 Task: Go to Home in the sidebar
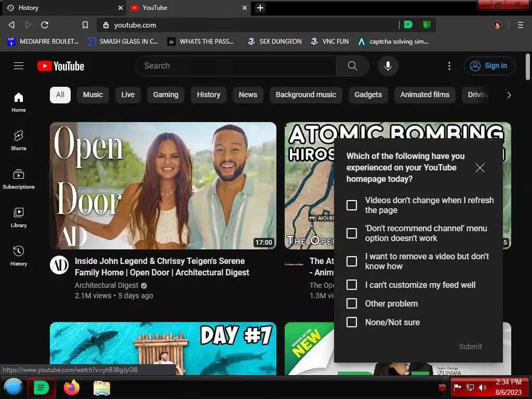click(x=19, y=102)
